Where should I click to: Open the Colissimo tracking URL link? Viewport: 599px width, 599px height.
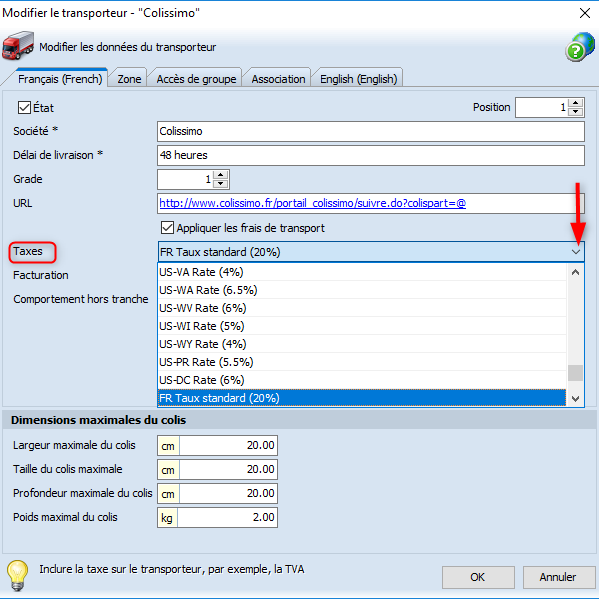click(x=312, y=203)
